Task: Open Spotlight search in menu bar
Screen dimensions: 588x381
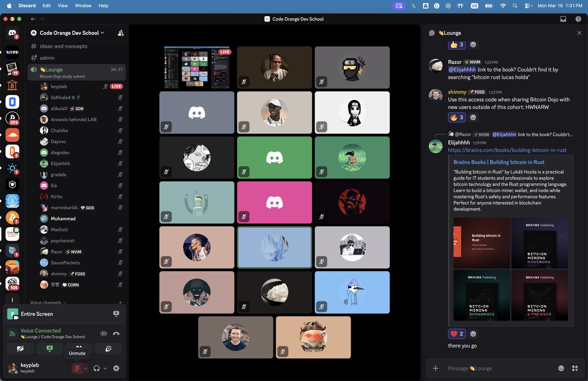Action: click(x=514, y=6)
